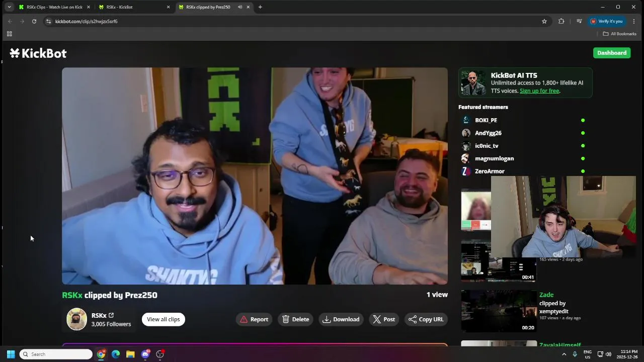Show hidden system tray icons
This screenshot has height=362, width=644.
pyautogui.click(x=564, y=354)
